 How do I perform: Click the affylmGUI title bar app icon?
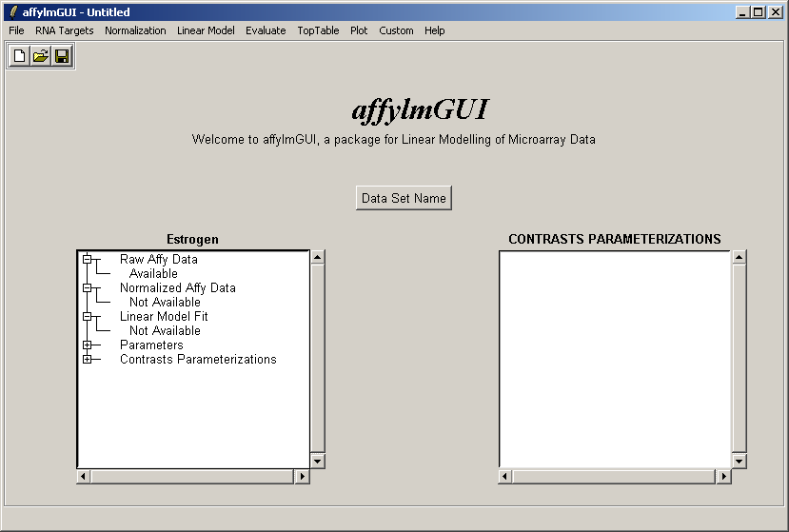click(x=12, y=12)
